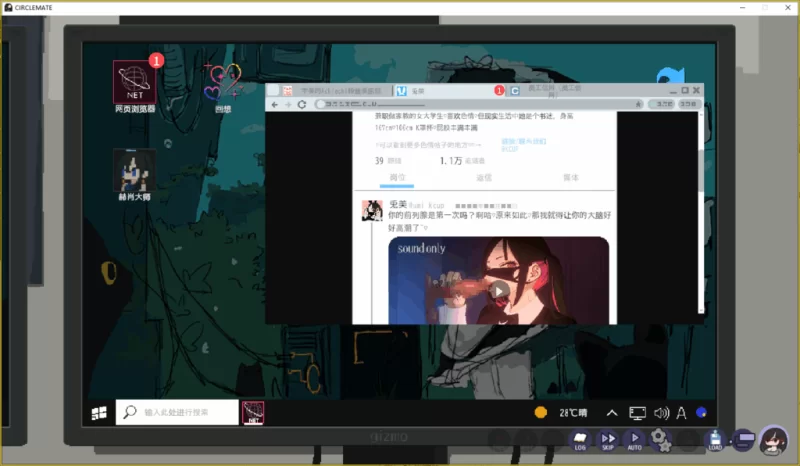Image resolution: width=800 pixels, height=466 pixels.
Task: Open the LOG backlog button
Action: [580, 440]
